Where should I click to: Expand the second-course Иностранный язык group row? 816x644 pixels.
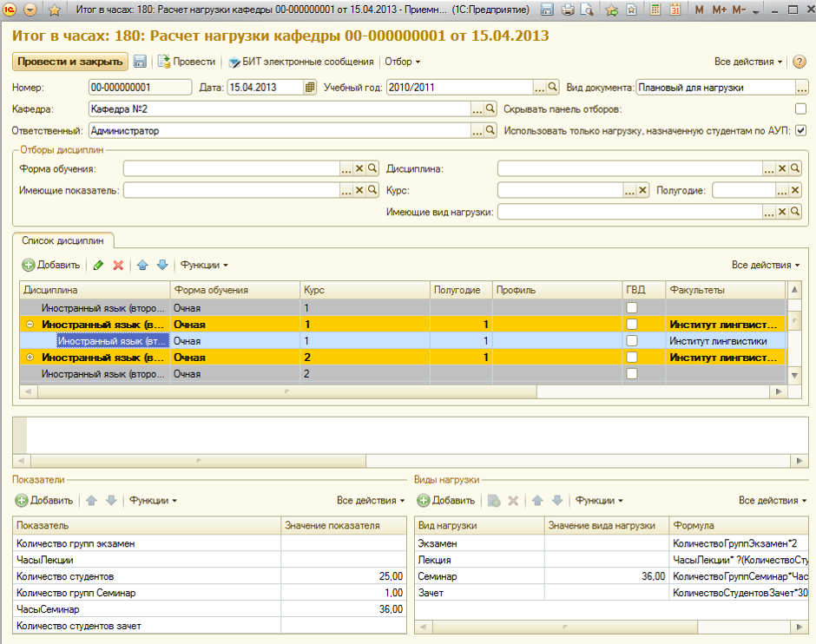[31, 358]
